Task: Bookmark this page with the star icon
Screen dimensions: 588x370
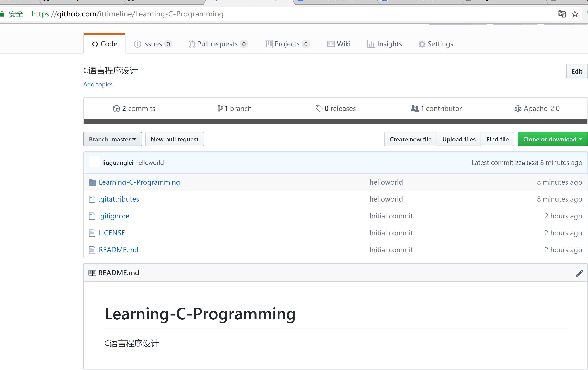Action: [575, 14]
